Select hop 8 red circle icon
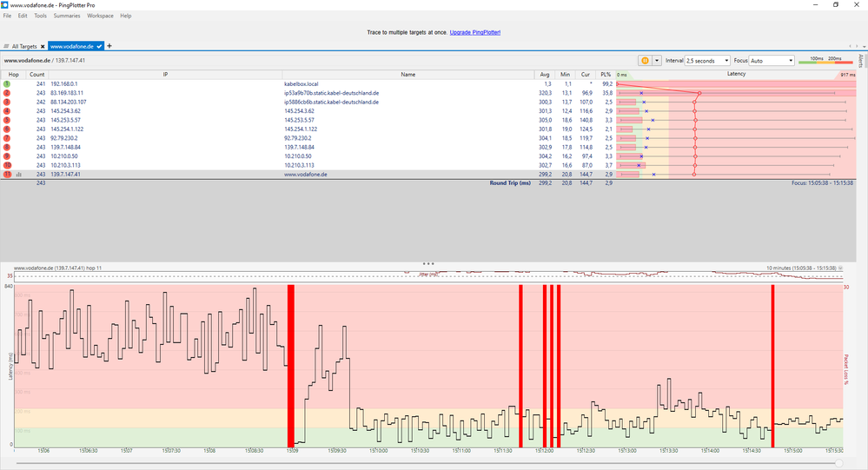The height and width of the screenshot is (470, 868). point(7,147)
